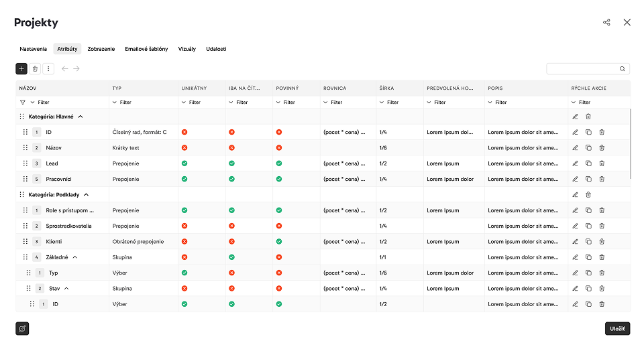This screenshot has height=345, width=644.
Task: Toggle the Povinný status for Lead row
Action: click(279, 163)
